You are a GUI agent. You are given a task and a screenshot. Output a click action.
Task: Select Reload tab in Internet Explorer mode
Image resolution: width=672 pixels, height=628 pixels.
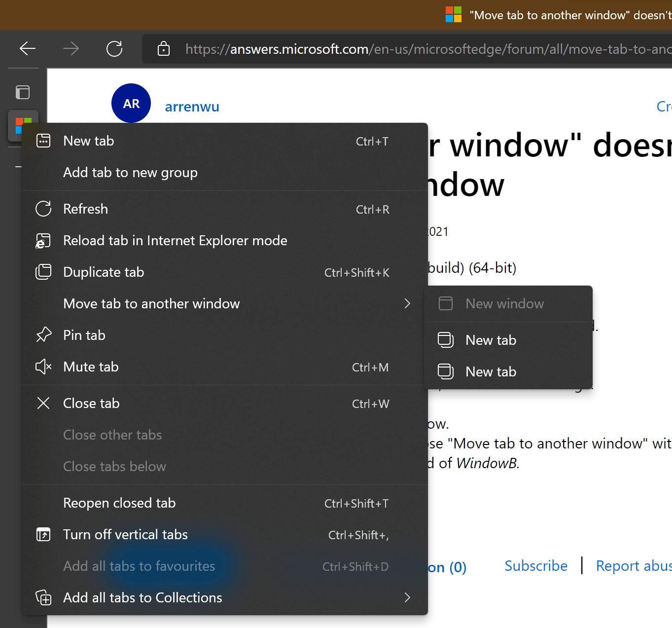[x=225, y=241]
